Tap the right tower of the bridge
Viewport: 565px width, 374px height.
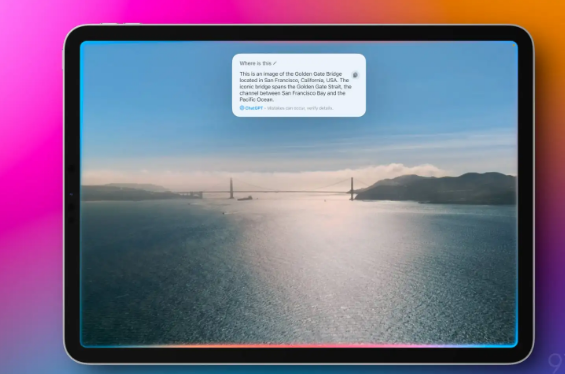point(352,188)
